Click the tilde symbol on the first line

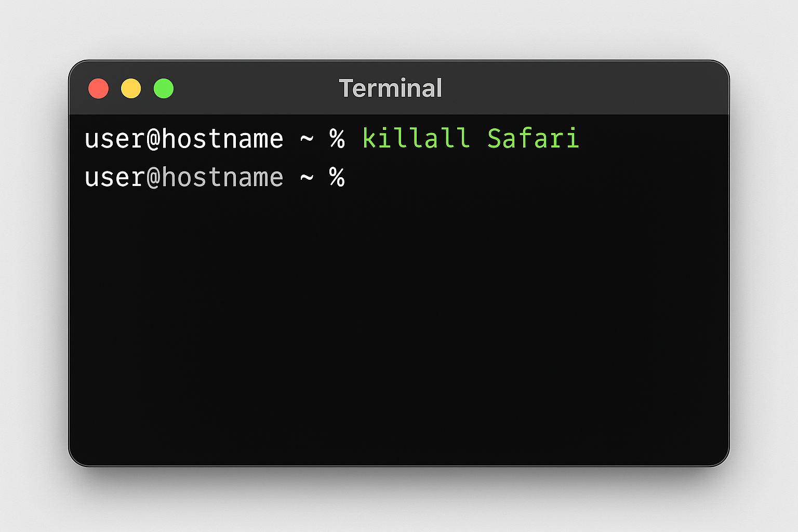tap(307, 139)
